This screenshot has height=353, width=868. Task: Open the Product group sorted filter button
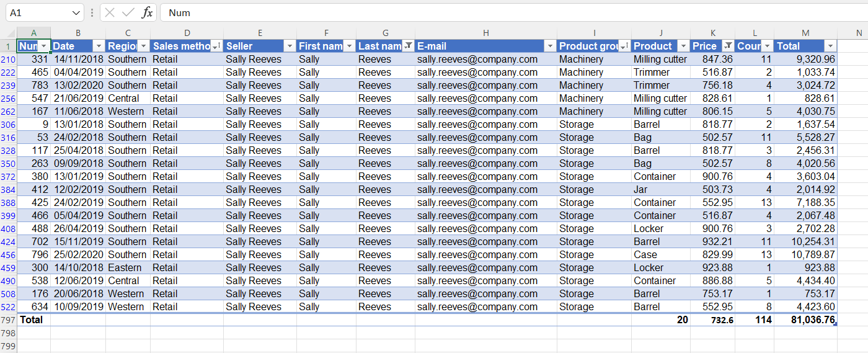pyautogui.click(x=624, y=46)
